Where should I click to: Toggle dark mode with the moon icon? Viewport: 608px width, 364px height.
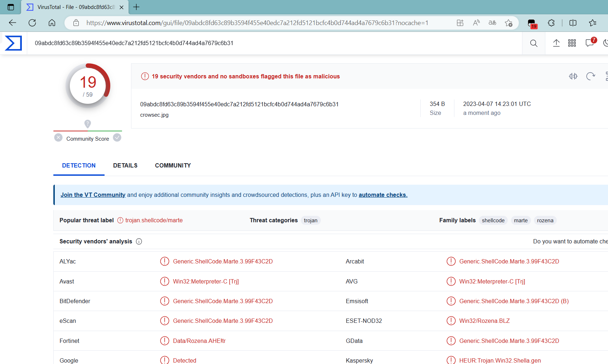click(605, 43)
